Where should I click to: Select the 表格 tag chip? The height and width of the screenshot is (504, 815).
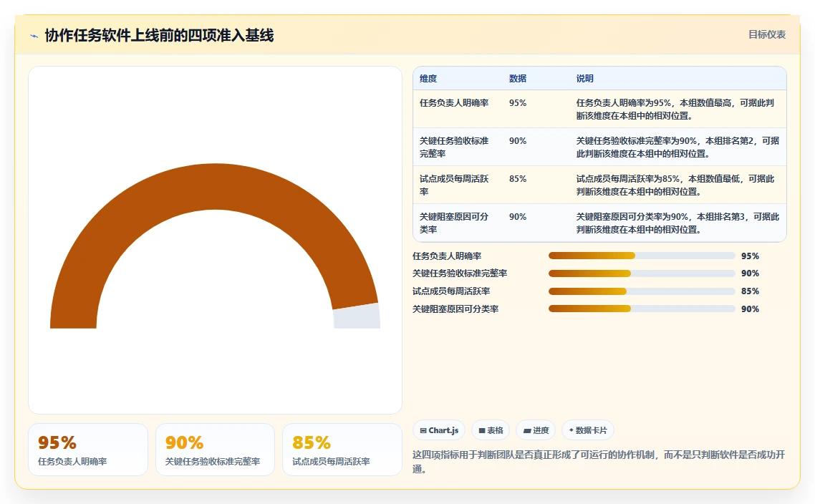point(491,430)
